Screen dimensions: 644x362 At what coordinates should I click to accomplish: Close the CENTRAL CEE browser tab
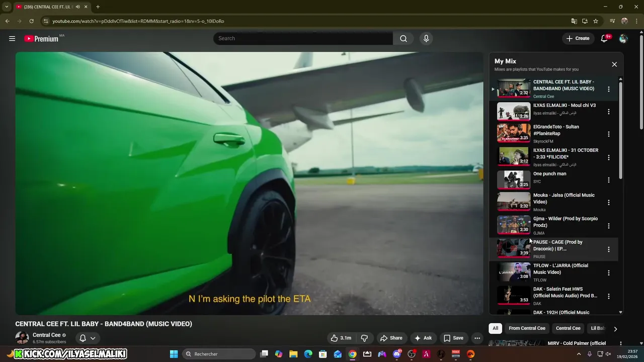pyautogui.click(x=86, y=7)
